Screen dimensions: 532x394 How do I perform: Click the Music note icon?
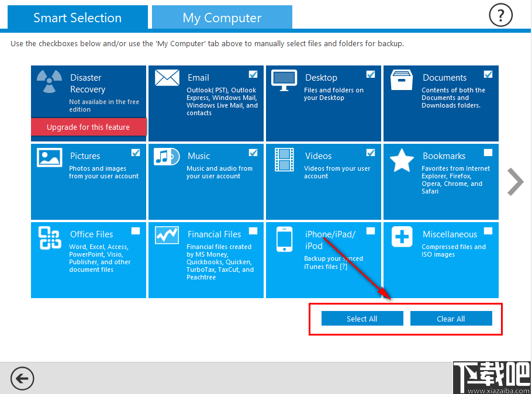pos(167,157)
